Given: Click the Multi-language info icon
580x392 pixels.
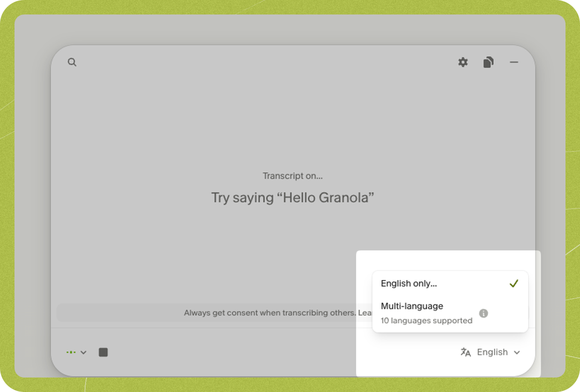Looking at the screenshot, I should click(x=483, y=313).
